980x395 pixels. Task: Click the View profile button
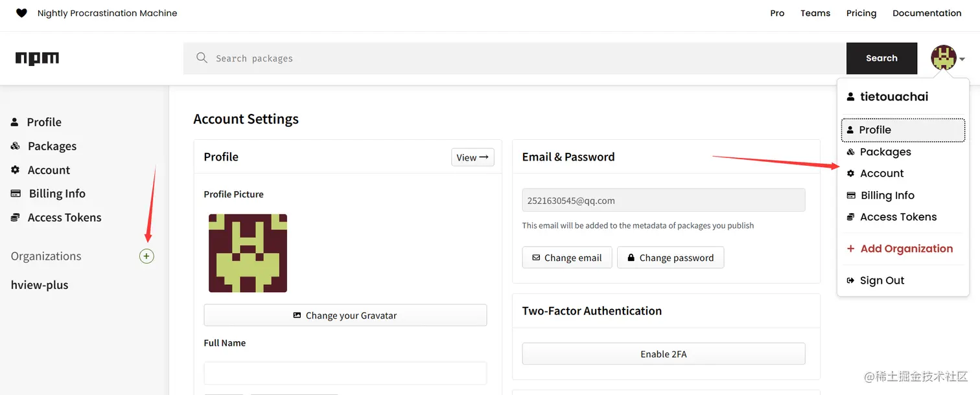pyautogui.click(x=472, y=157)
